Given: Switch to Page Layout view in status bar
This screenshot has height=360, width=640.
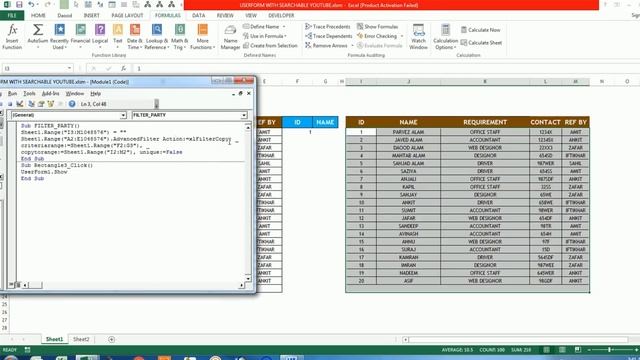Looking at the screenshot, I should (562, 350).
